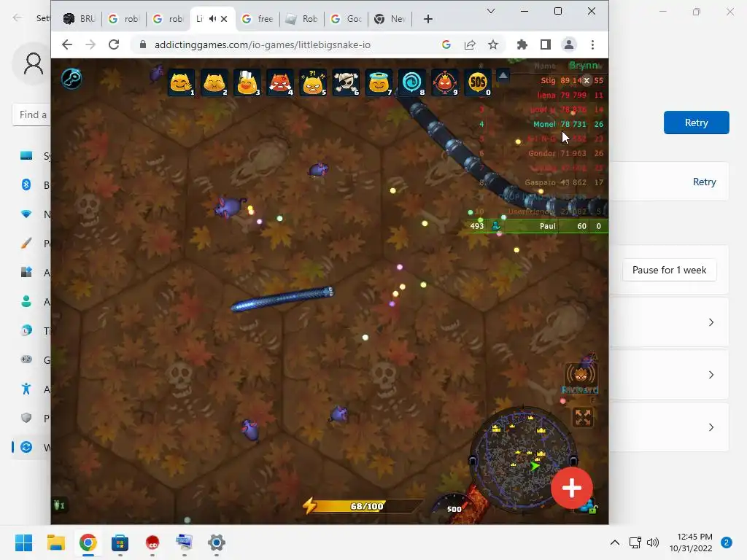Open the tab search dropdown arrow

pos(491,11)
